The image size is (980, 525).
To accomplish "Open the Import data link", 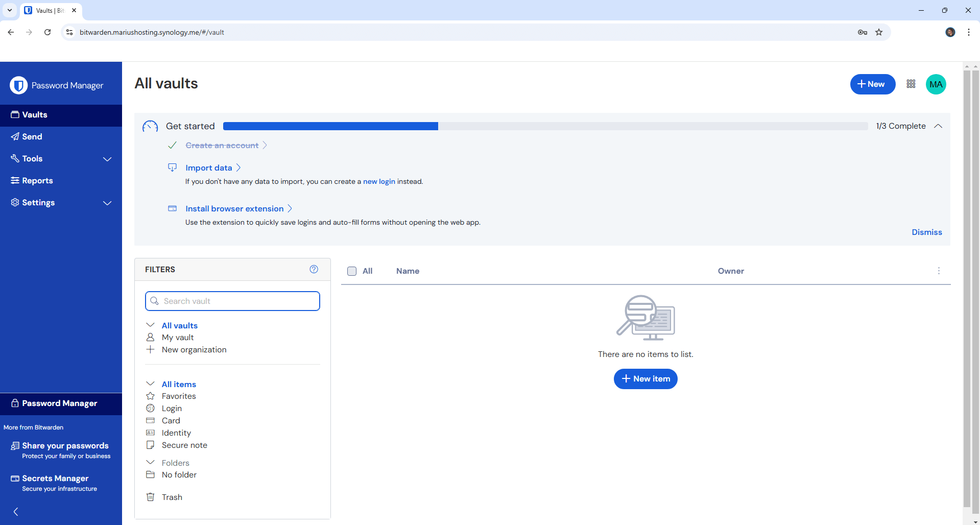I will [x=213, y=168].
